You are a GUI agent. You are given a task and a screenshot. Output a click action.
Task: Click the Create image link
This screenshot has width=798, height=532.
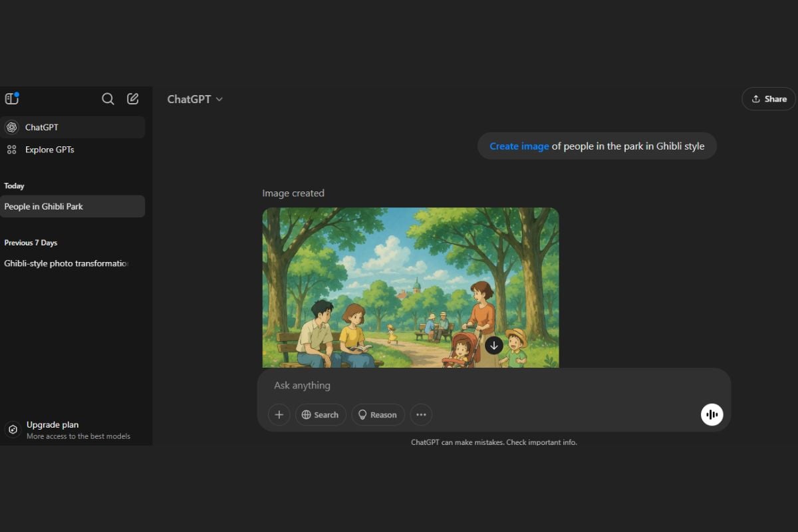point(519,146)
